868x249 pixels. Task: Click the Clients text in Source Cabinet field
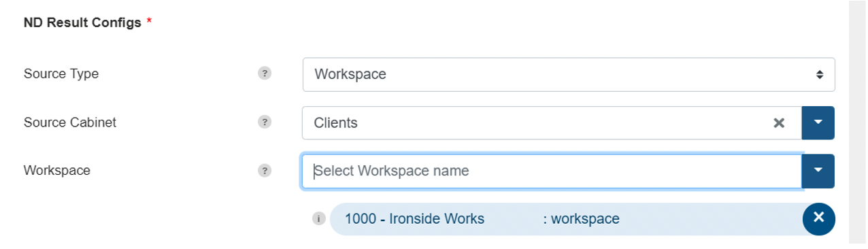336,123
